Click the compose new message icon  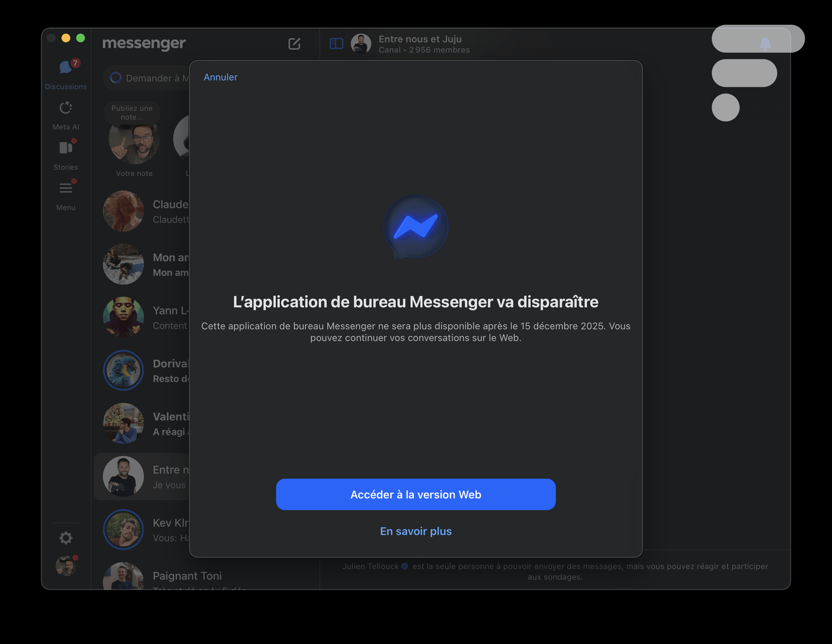pyautogui.click(x=294, y=44)
